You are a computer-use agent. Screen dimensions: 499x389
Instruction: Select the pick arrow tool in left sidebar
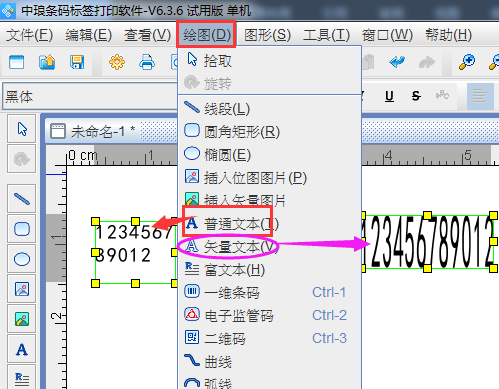[22, 129]
